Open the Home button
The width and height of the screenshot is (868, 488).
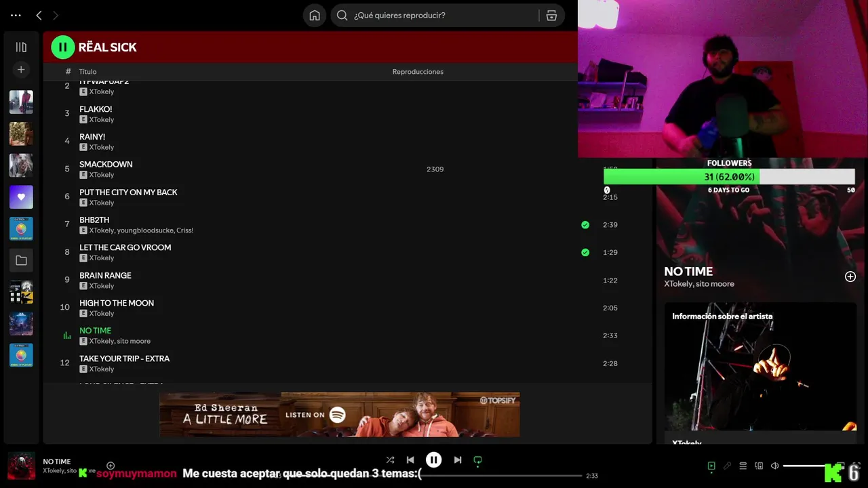pyautogui.click(x=315, y=15)
